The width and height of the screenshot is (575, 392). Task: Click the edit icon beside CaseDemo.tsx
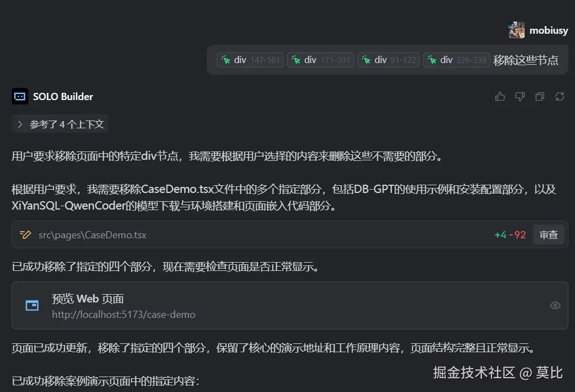(25, 234)
